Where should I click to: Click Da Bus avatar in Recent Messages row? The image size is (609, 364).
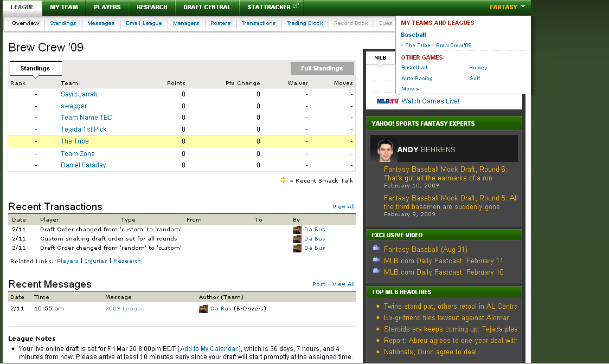[203, 309]
